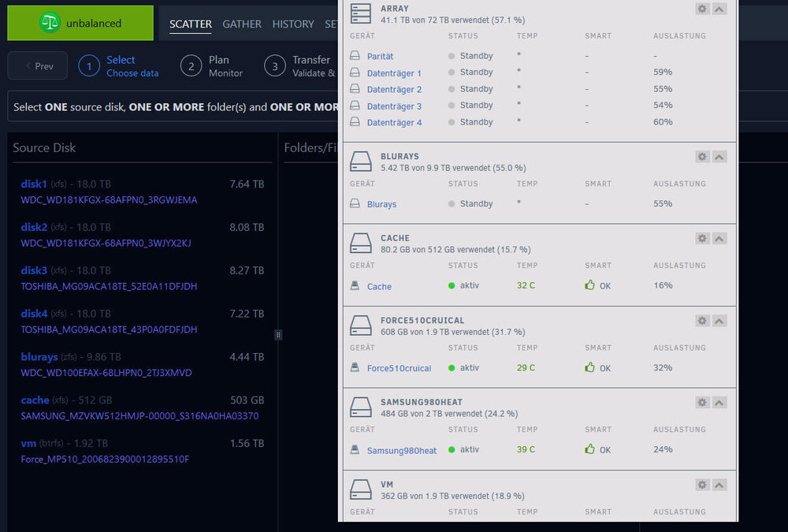Click the CACHE pool drive icon
Image resolution: width=788 pixels, height=532 pixels.
[361, 243]
